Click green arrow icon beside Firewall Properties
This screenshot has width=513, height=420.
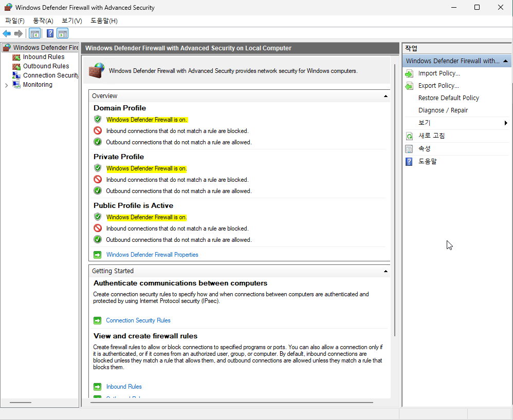tap(98, 255)
